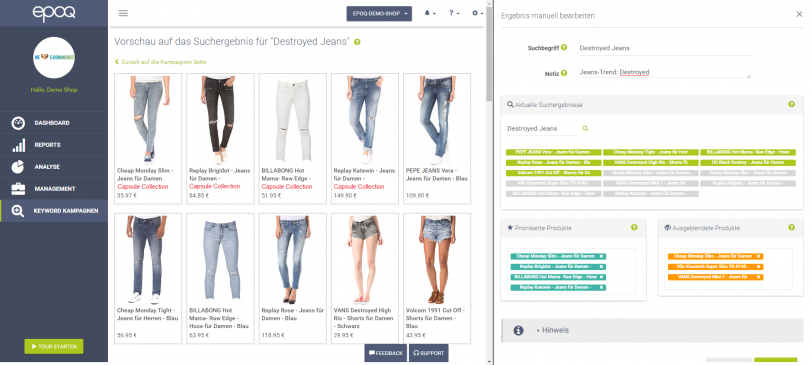
Task: Open the white BILLABONG Hot Mama thumbnail
Action: [293, 120]
